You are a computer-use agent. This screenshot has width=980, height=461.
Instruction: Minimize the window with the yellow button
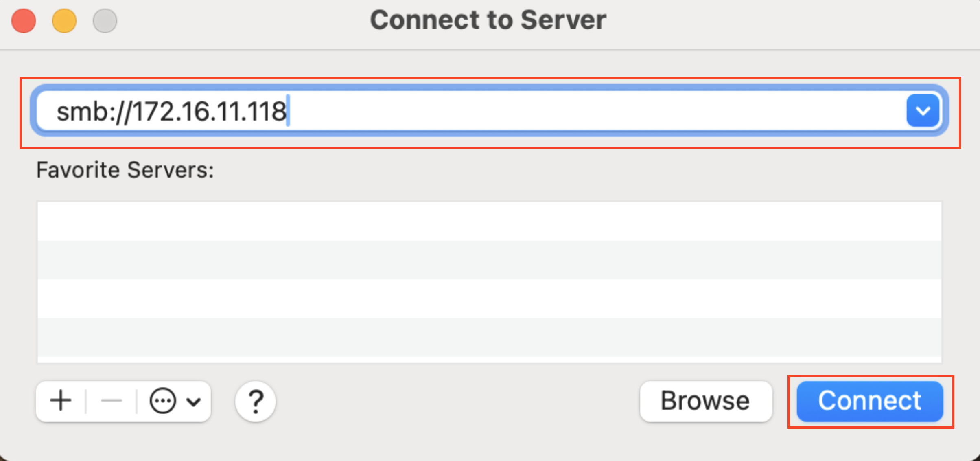64,21
